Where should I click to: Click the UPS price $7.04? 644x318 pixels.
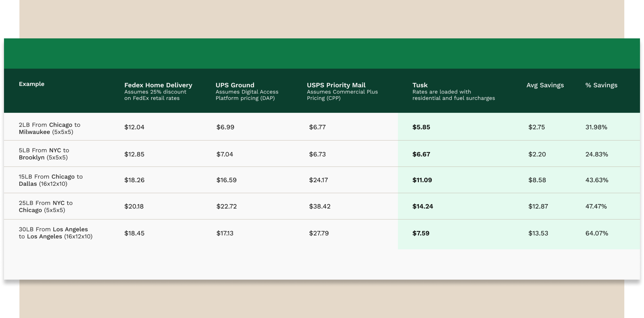point(225,154)
